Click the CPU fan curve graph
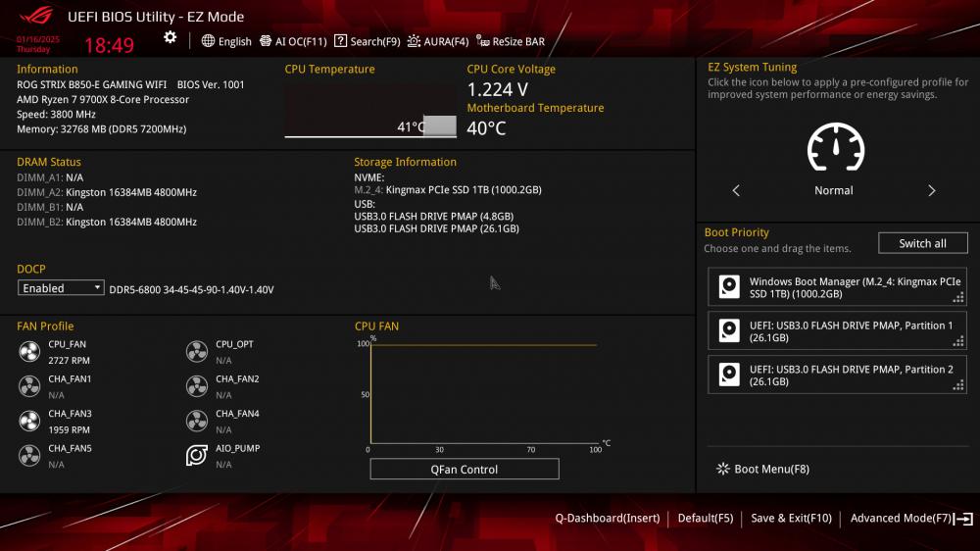Screen dimensions: 980x551 (x=484, y=393)
